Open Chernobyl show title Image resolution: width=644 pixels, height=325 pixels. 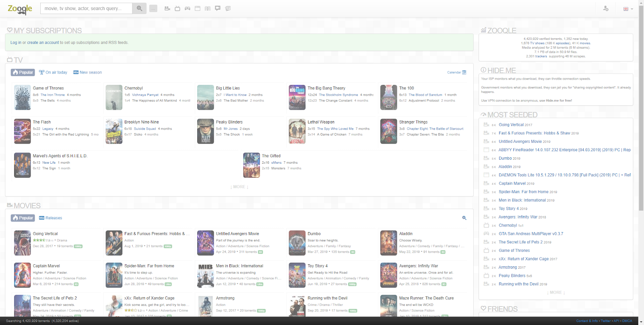(134, 88)
